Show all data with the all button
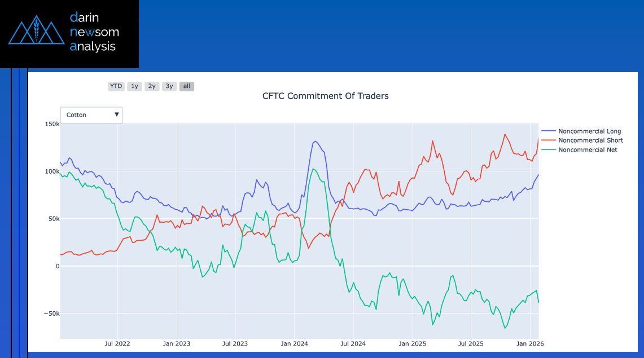The width and height of the screenshot is (644, 358). click(187, 86)
